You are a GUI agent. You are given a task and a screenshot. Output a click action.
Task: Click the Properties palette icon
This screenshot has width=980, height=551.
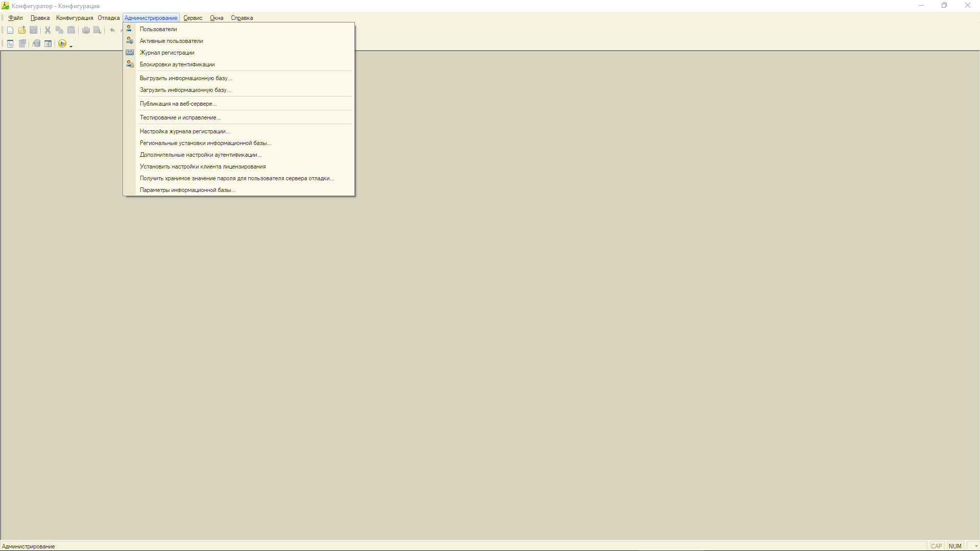click(x=48, y=44)
